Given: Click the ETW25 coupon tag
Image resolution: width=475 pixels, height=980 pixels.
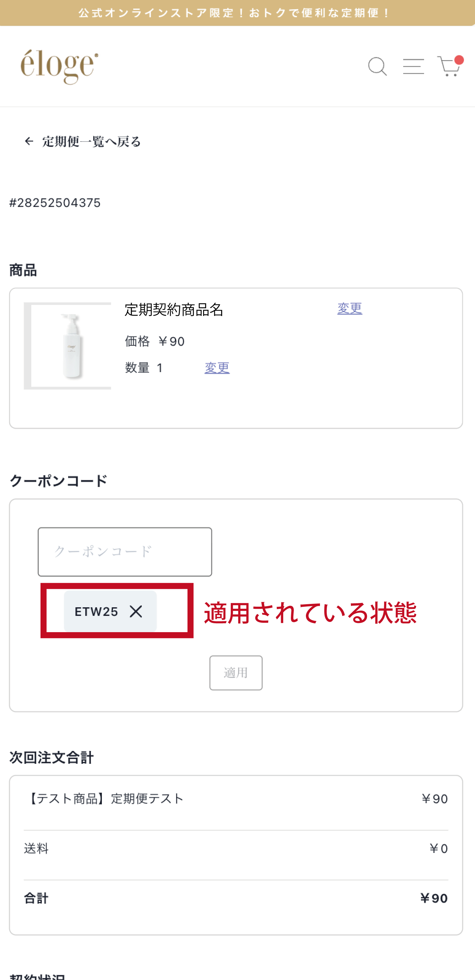Looking at the screenshot, I should click(x=96, y=611).
